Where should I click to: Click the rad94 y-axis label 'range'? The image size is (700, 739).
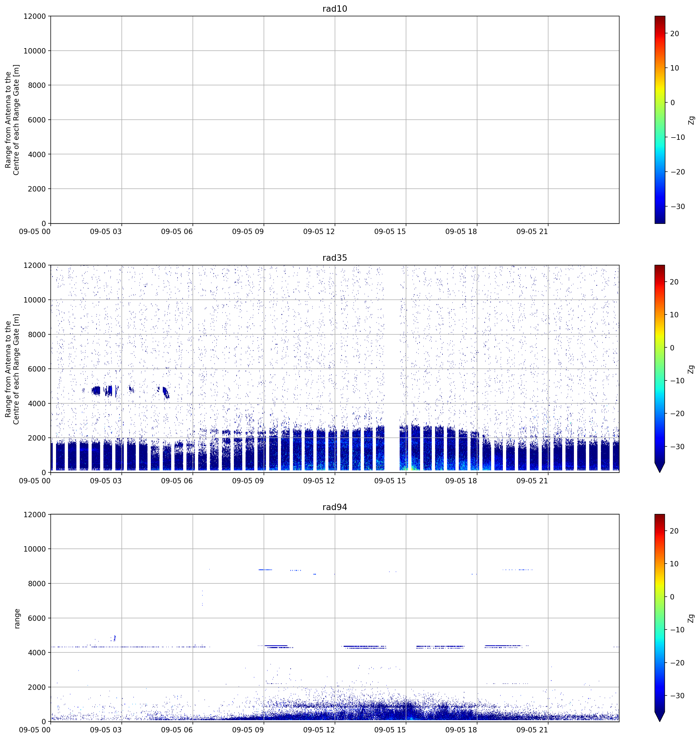(x=17, y=619)
